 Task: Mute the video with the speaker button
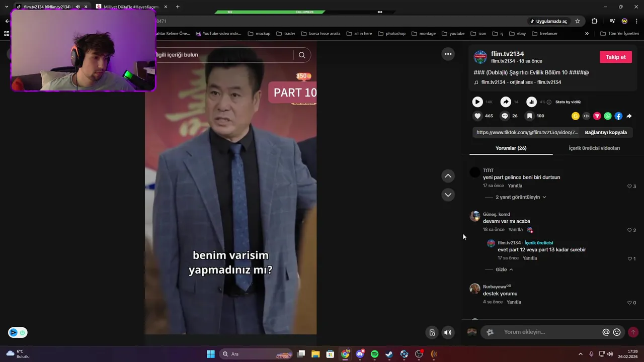pyautogui.click(x=448, y=332)
